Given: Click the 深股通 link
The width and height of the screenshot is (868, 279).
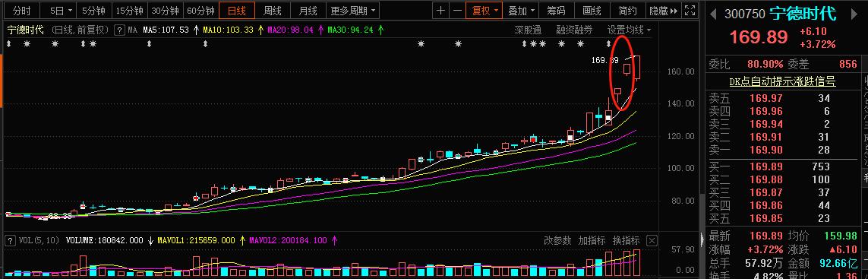Looking at the screenshot, I should tap(528, 30).
